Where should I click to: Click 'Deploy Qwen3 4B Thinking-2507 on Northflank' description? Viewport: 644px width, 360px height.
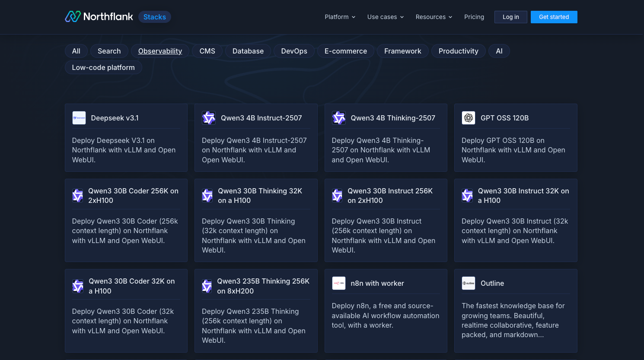(x=381, y=150)
